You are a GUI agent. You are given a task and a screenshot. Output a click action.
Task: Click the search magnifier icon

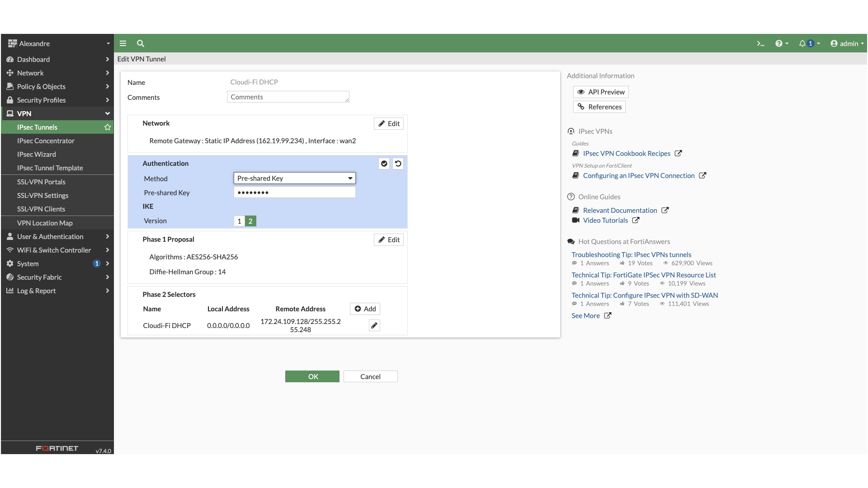pos(141,43)
